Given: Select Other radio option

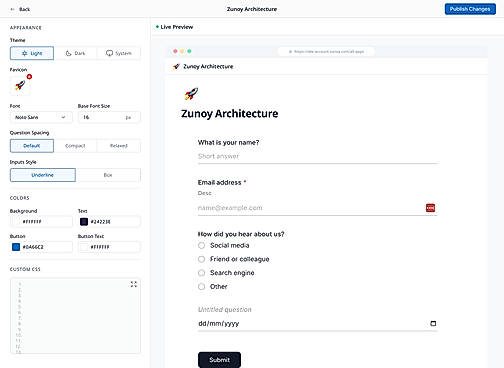Looking at the screenshot, I should point(201,286).
